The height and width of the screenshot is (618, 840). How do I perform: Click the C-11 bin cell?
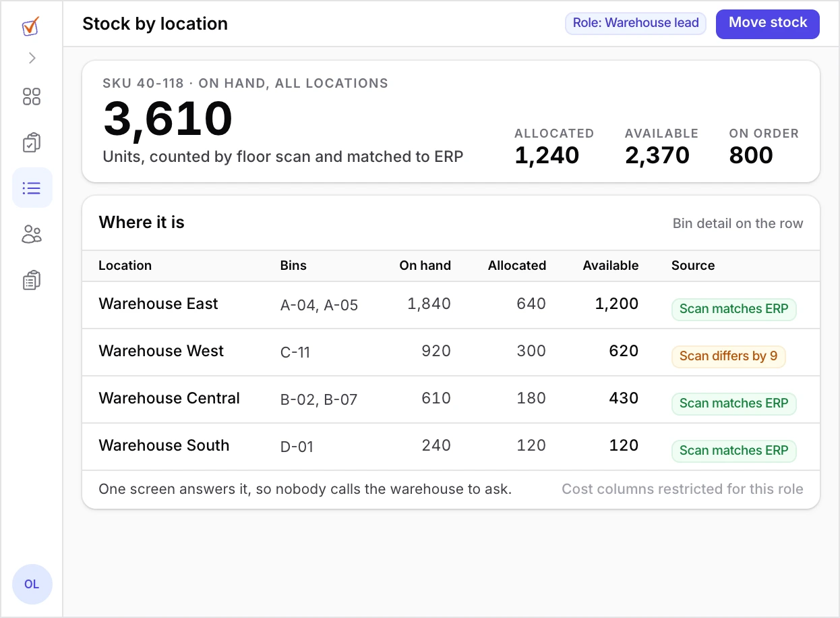(x=295, y=353)
